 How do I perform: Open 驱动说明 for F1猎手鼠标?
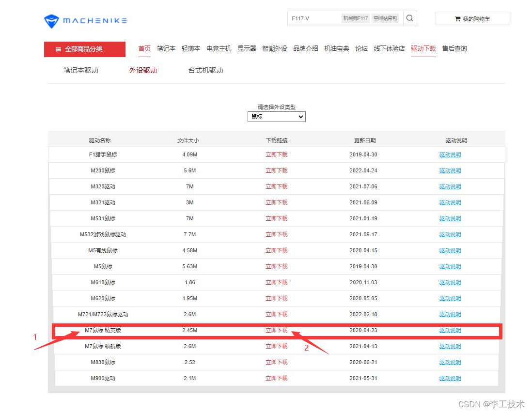pos(450,154)
